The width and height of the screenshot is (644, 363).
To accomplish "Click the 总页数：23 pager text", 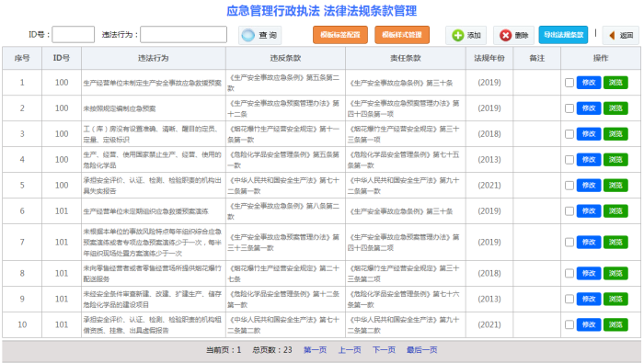I will point(272,350).
